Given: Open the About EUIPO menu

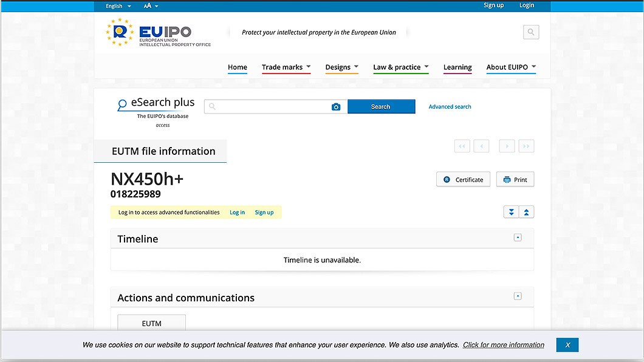Looking at the screenshot, I should [511, 67].
